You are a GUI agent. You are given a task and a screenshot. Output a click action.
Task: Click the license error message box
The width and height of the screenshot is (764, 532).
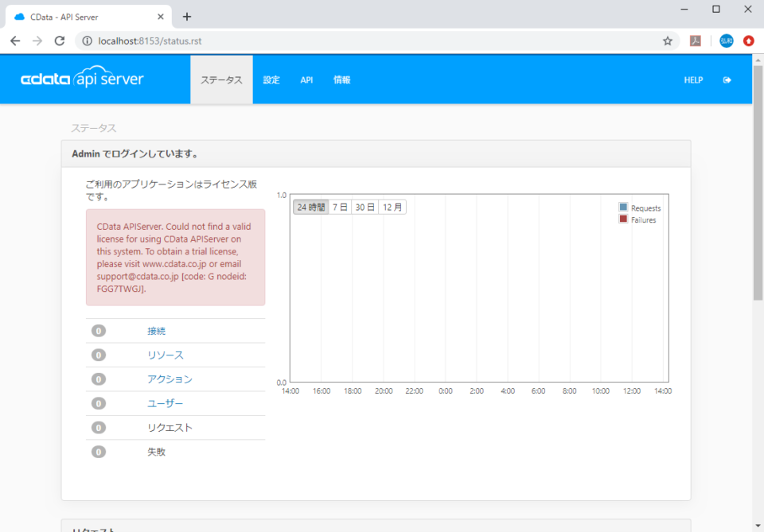175,258
